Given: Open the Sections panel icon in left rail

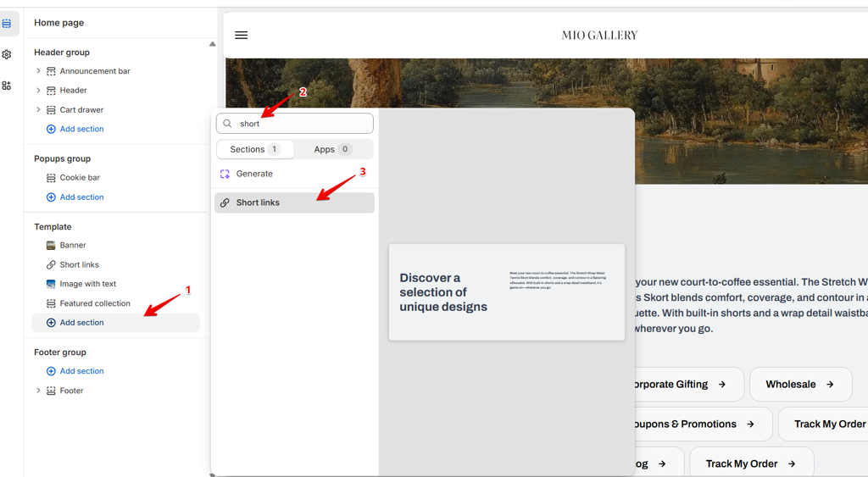Looking at the screenshot, I should 7,24.
